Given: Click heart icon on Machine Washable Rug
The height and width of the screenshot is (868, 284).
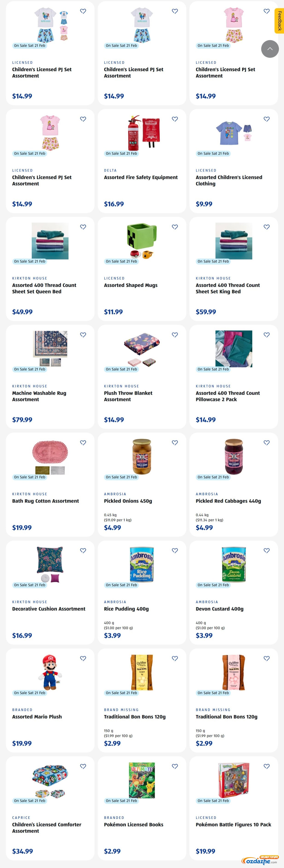Looking at the screenshot, I should pyautogui.click(x=83, y=335).
